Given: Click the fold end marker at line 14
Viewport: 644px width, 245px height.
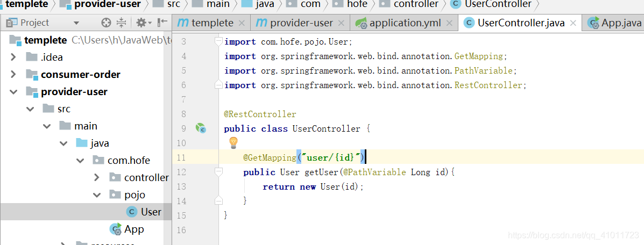Looking at the screenshot, I should click(x=218, y=200).
